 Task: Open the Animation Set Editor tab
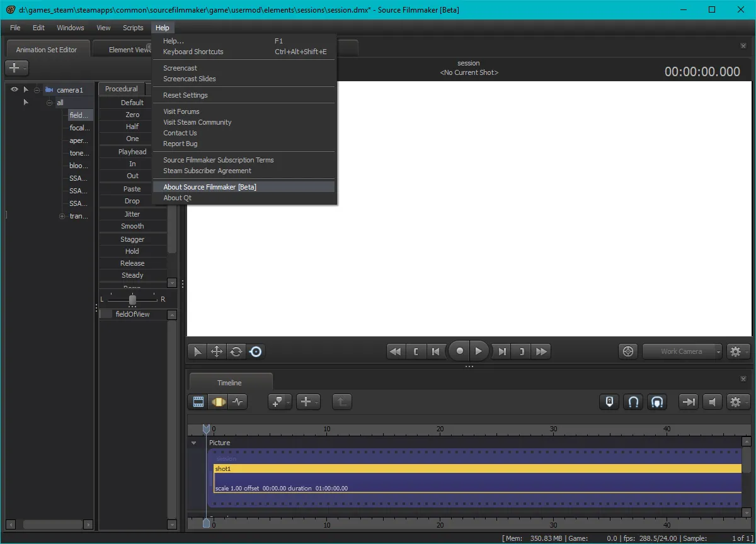click(47, 50)
